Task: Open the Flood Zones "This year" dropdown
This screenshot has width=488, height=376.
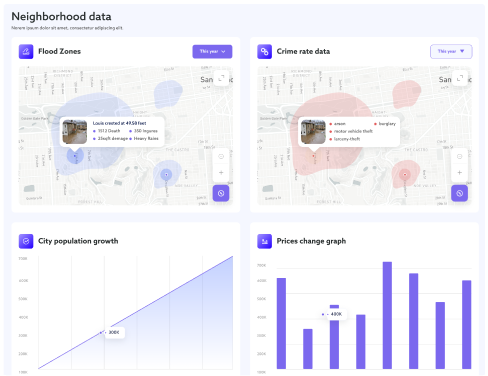Action: [x=212, y=52]
